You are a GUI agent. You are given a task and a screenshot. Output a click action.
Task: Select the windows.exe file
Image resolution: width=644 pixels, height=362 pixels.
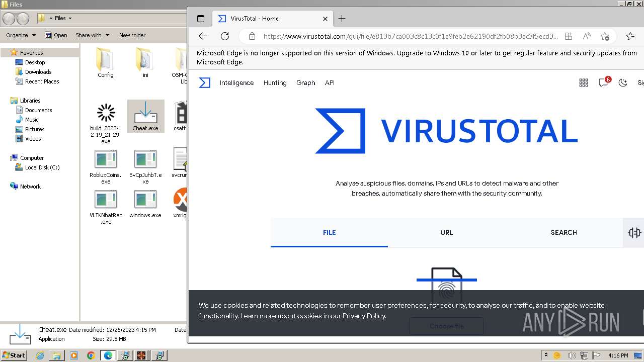click(x=145, y=204)
